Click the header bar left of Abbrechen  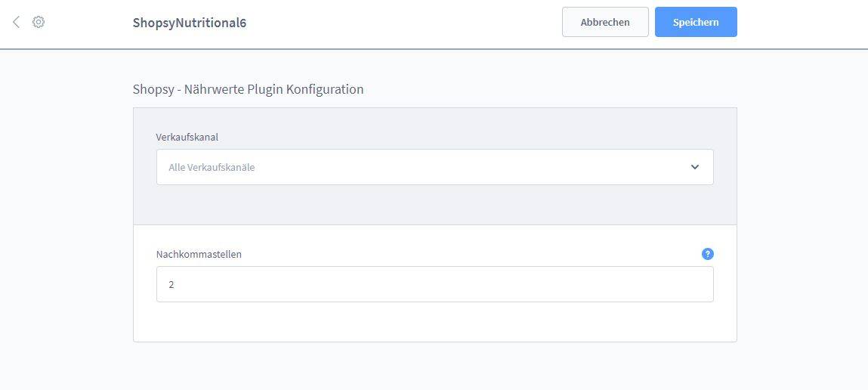tap(404, 23)
